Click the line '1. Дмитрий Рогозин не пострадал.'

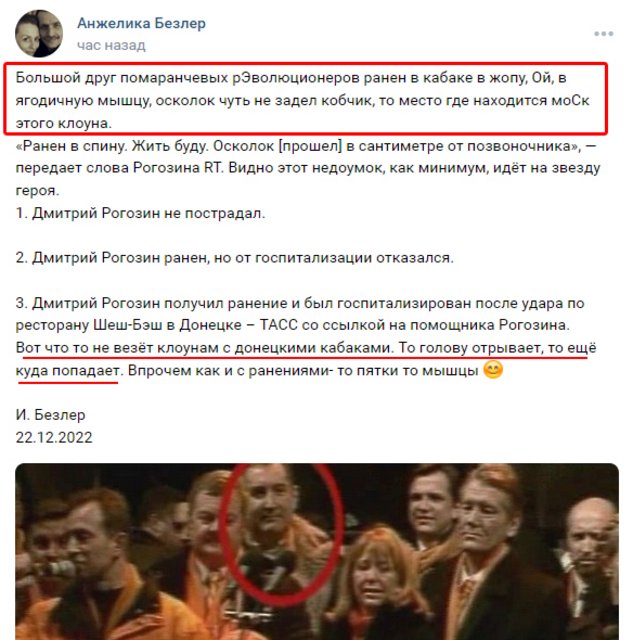tap(140, 213)
